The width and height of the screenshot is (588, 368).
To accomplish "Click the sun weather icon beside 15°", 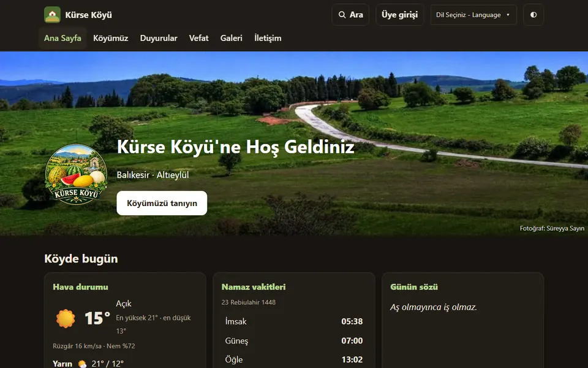I will (x=66, y=318).
